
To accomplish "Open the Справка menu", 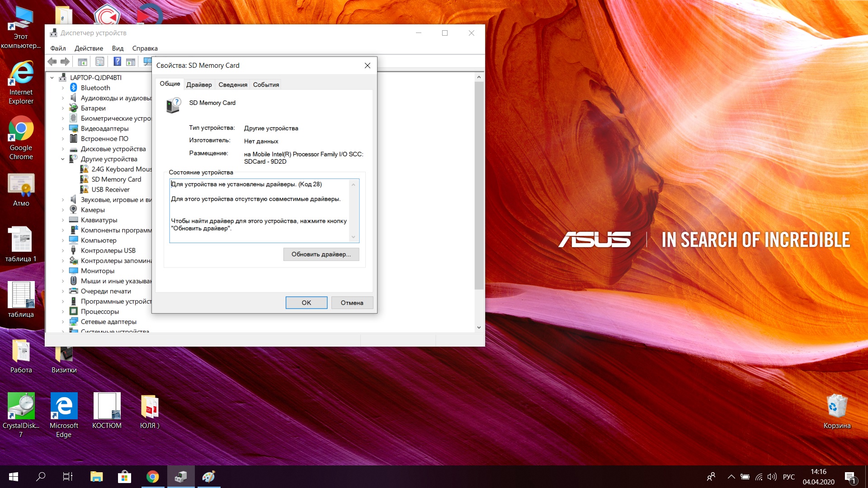I will (145, 48).
